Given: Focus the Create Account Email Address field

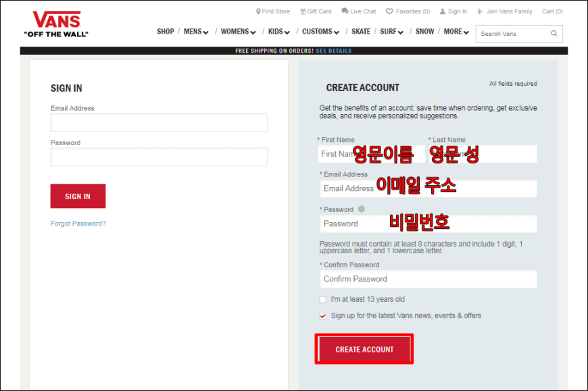Looking at the screenshot, I should (x=428, y=188).
